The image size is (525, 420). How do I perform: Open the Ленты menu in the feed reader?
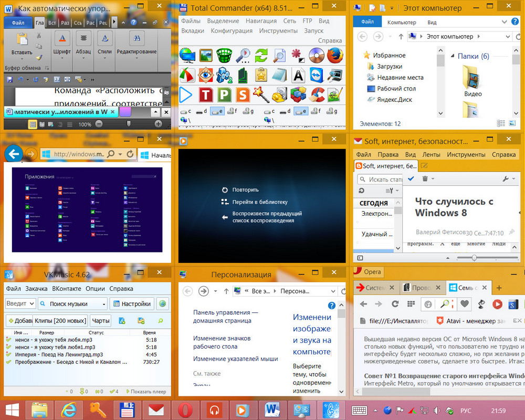[431, 154]
